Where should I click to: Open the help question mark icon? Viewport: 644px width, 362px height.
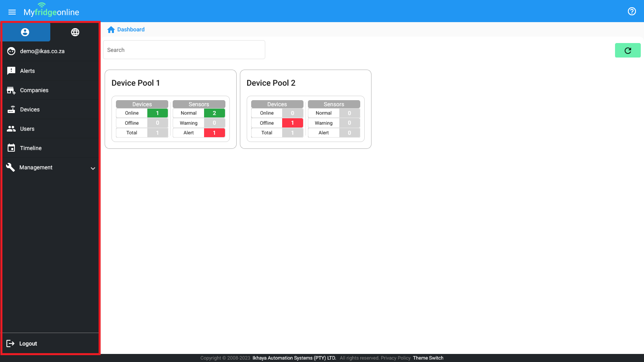coord(632,11)
